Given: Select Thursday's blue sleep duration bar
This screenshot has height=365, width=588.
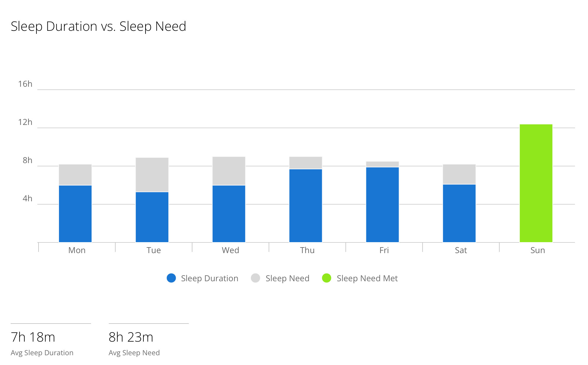Looking at the screenshot, I should 306,205.
